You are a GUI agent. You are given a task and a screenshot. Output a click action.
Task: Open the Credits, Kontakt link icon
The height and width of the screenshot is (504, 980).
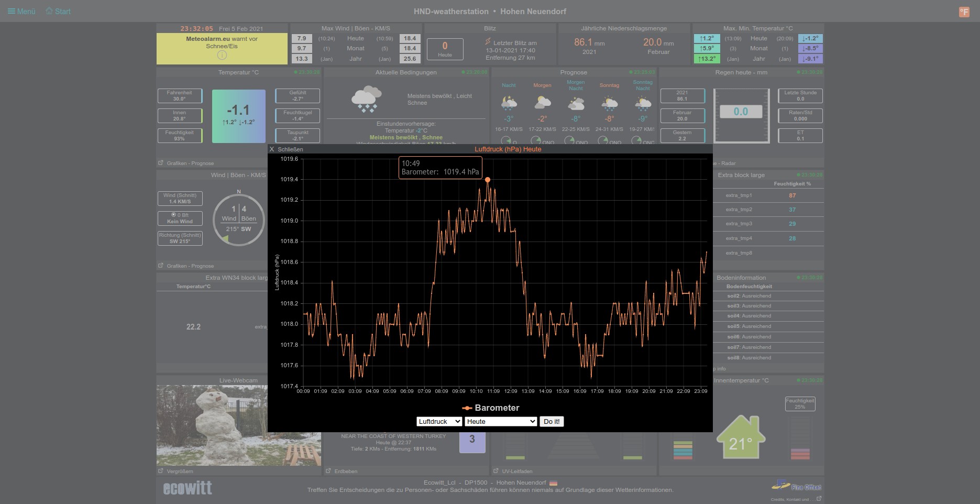pyautogui.click(x=819, y=499)
